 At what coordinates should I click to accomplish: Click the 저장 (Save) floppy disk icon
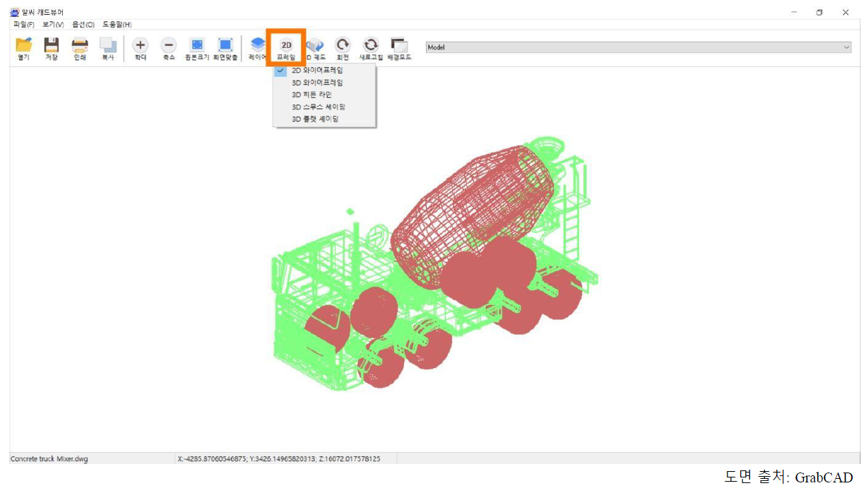pyautogui.click(x=52, y=45)
